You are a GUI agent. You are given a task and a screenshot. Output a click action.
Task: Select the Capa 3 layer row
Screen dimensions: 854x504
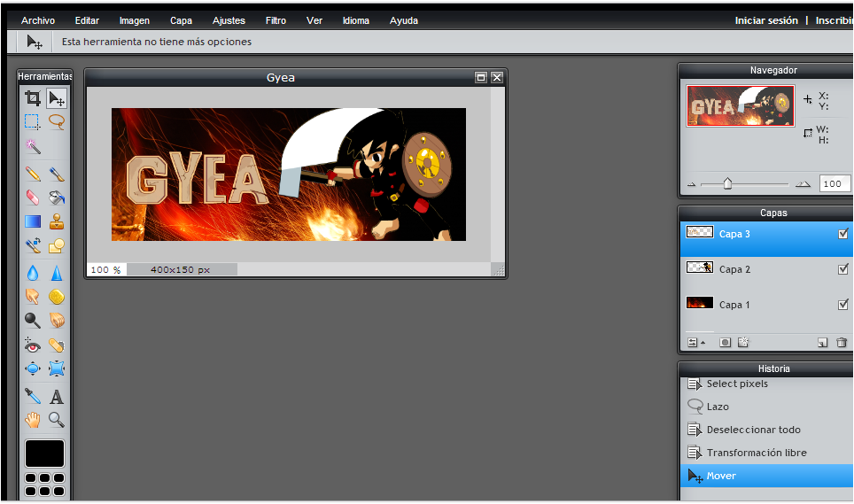766,238
